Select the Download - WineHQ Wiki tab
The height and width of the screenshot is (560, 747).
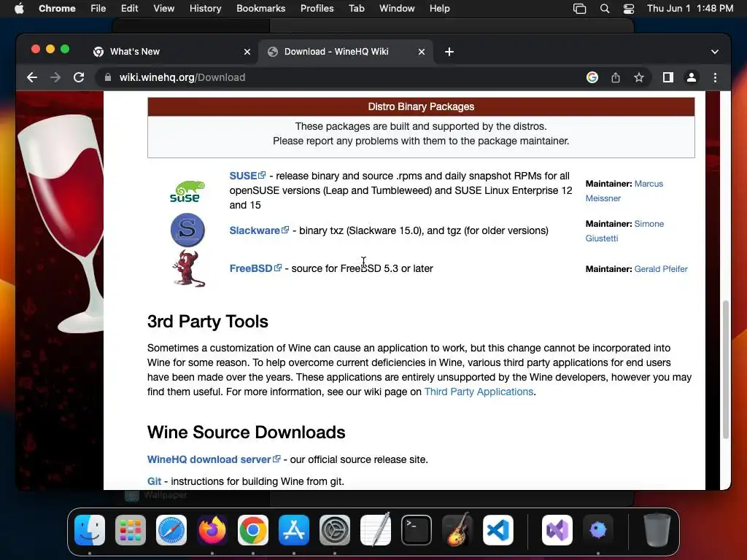click(x=346, y=52)
